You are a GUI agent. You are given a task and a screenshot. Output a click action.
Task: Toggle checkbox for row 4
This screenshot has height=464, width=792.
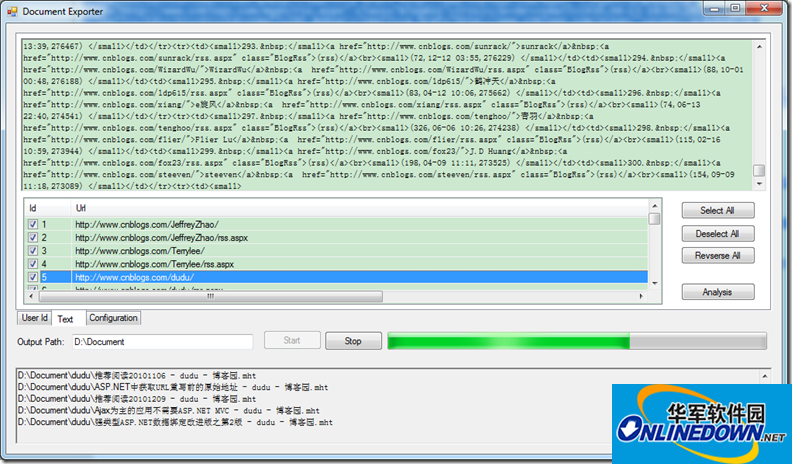[33, 264]
